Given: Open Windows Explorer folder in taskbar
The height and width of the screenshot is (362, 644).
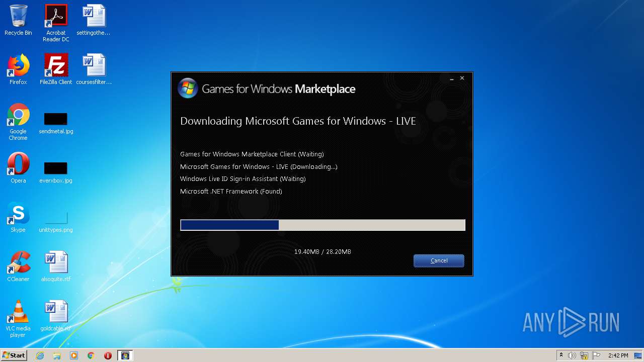Looking at the screenshot, I should pos(57,355).
